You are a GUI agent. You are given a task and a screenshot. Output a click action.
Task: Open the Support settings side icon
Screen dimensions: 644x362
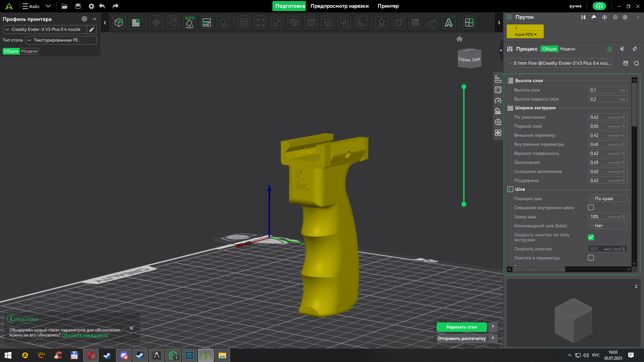coord(498,111)
